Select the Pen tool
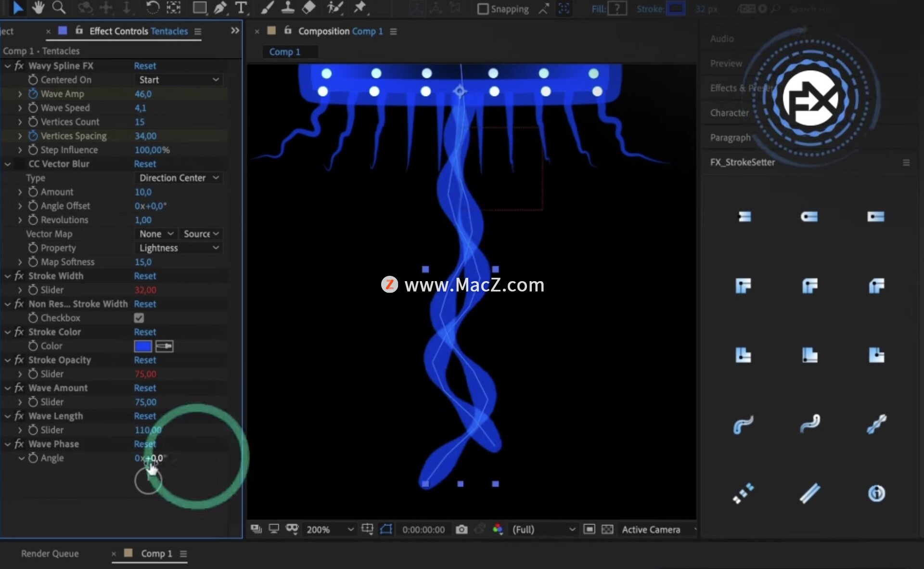 coord(220,8)
